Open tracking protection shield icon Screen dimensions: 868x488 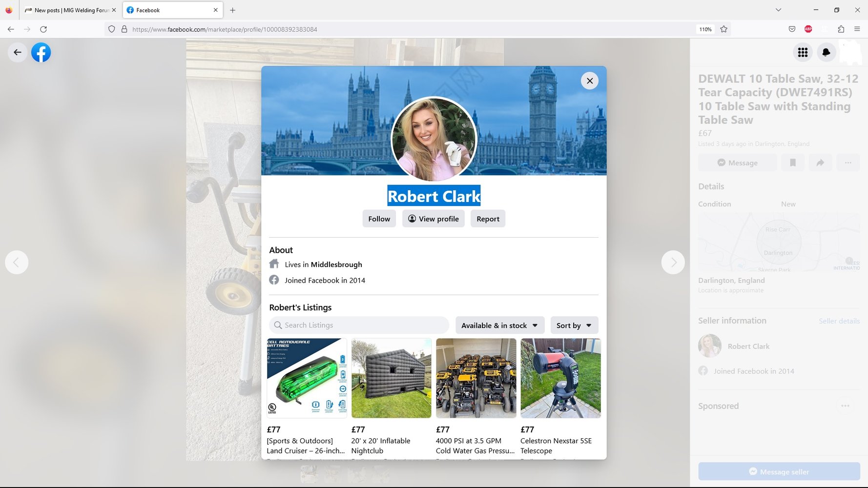[112, 29]
